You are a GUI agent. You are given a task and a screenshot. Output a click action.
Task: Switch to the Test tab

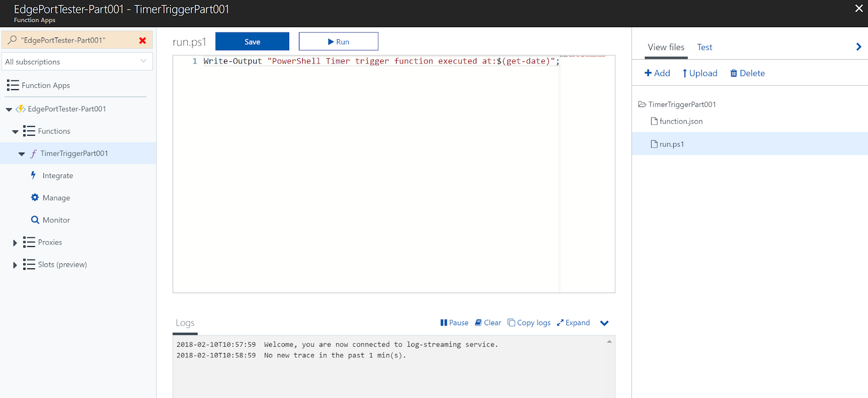tap(705, 47)
